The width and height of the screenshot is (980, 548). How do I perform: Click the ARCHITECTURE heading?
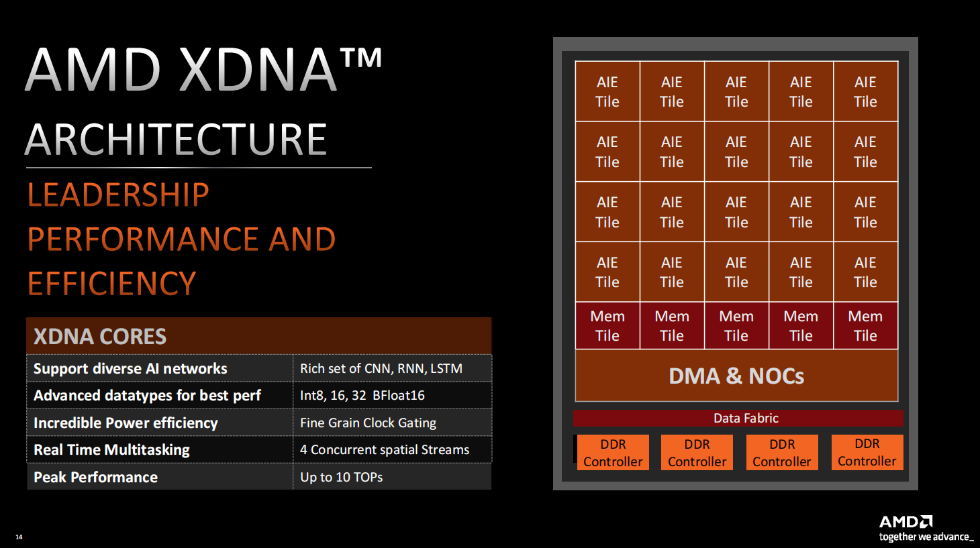tap(177, 140)
